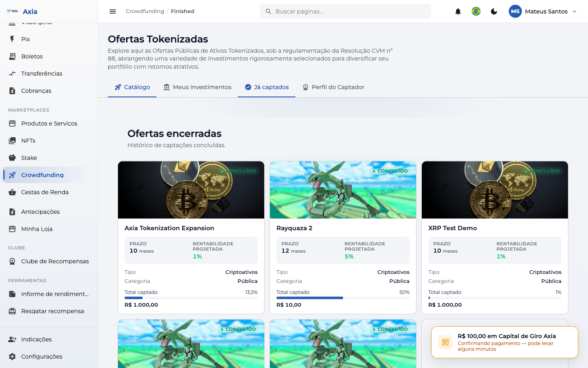Open Antecipações in the sidebar
This screenshot has width=588, height=368.
49,212
